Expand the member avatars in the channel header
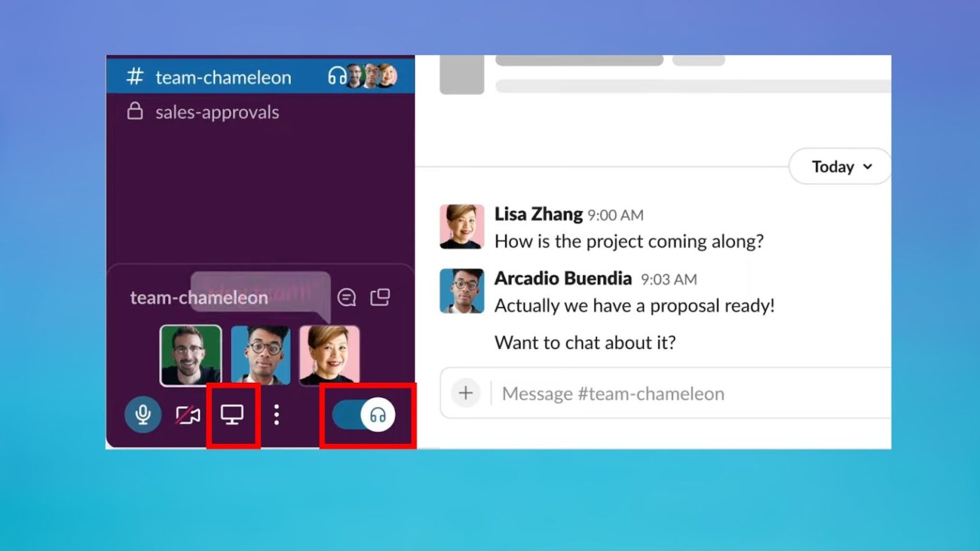Screen dimensions: 980x551 [x=372, y=75]
